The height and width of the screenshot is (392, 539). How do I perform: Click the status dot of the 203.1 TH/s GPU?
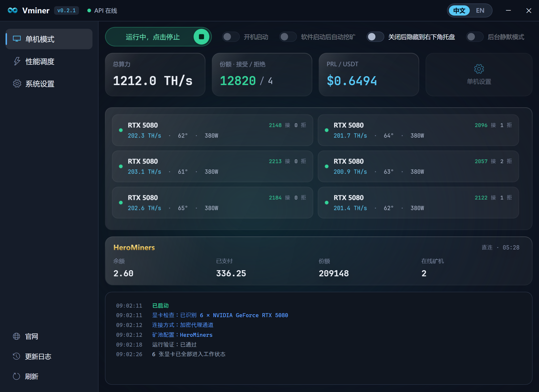(x=121, y=166)
